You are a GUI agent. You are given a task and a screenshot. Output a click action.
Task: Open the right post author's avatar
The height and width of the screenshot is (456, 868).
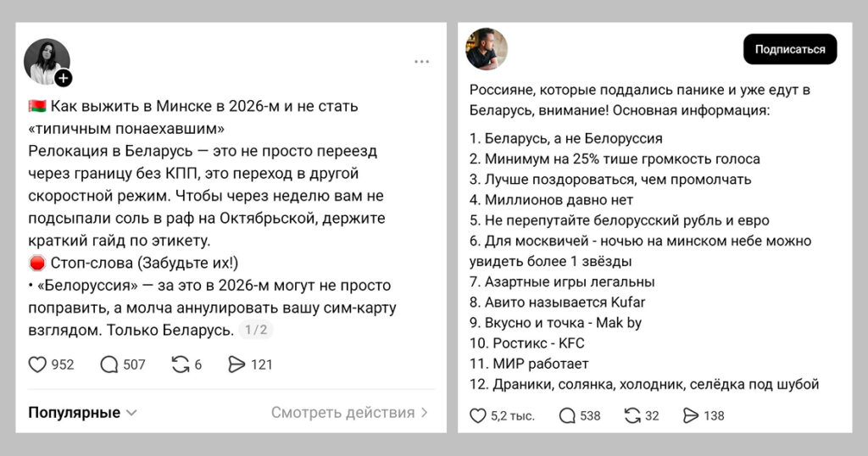pos(487,49)
